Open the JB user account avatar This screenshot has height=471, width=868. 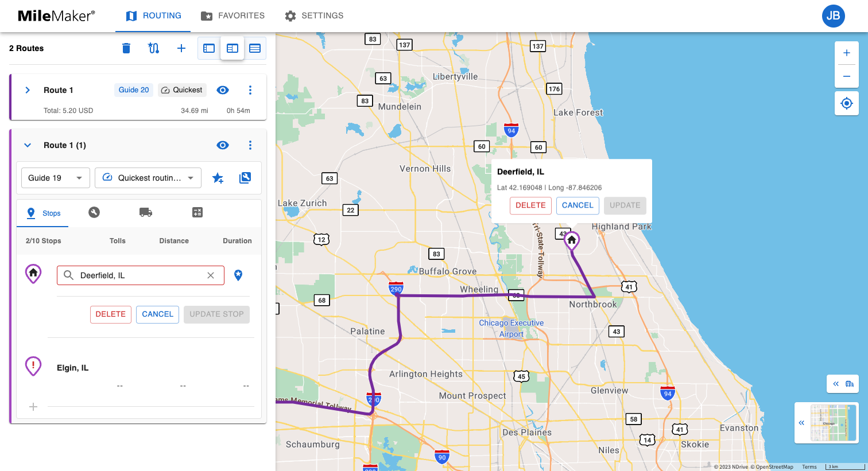coord(833,16)
